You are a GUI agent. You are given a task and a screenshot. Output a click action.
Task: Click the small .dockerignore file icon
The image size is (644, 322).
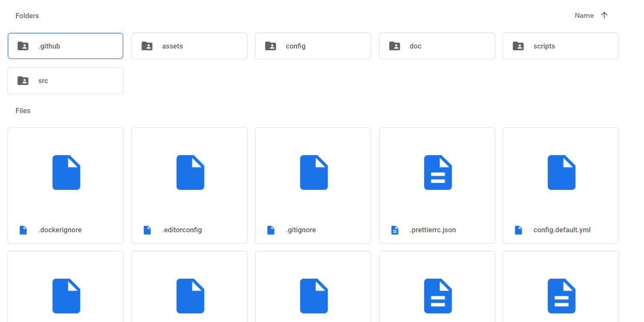23,230
